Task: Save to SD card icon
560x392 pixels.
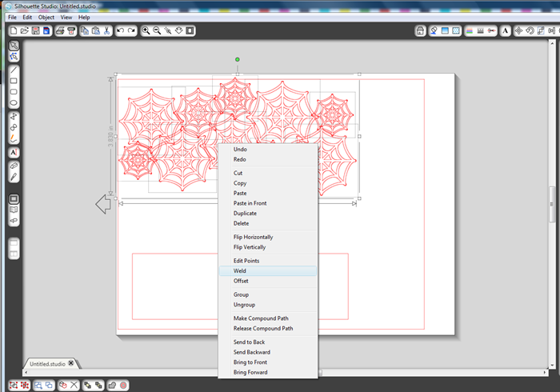Action: click(46, 30)
